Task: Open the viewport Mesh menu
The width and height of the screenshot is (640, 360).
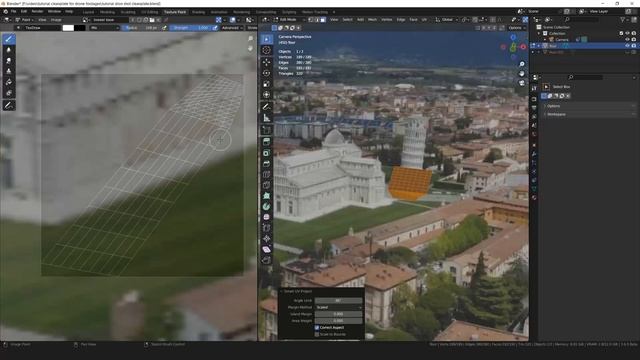Action: tap(372, 20)
